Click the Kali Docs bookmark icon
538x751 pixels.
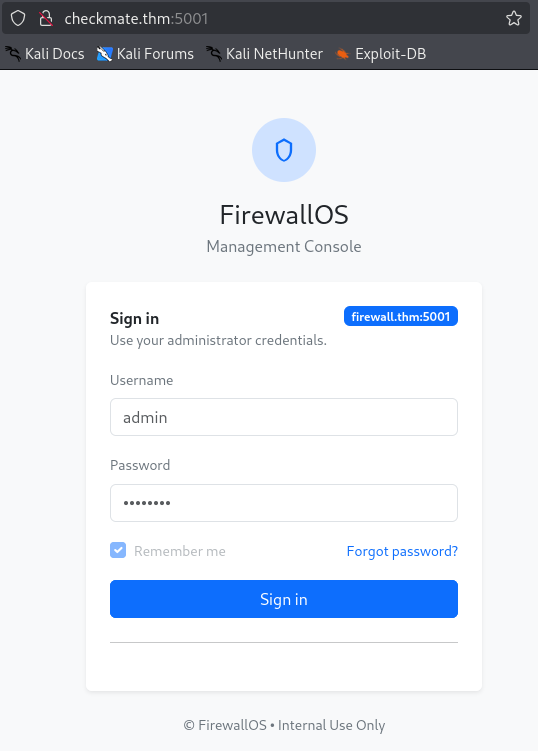[13, 54]
